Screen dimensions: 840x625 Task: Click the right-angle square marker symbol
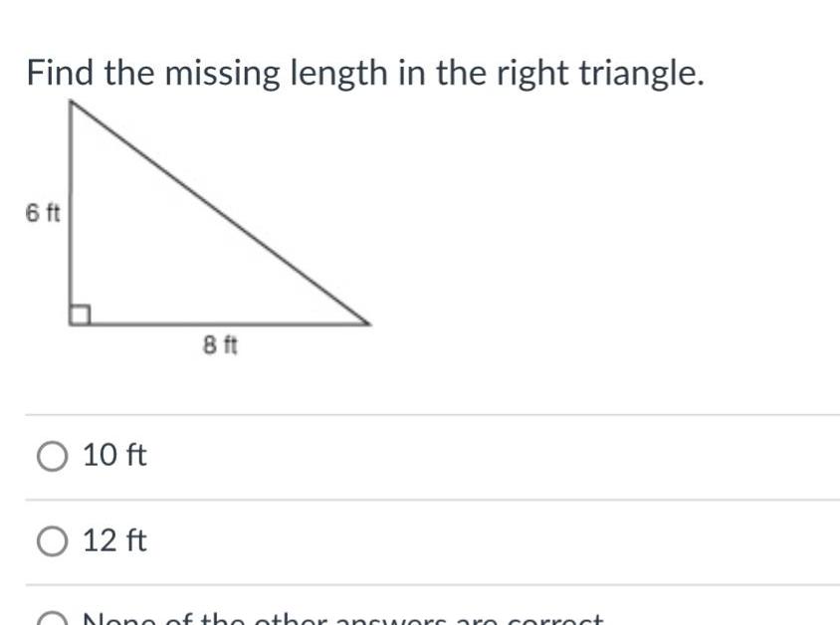point(79,313)
